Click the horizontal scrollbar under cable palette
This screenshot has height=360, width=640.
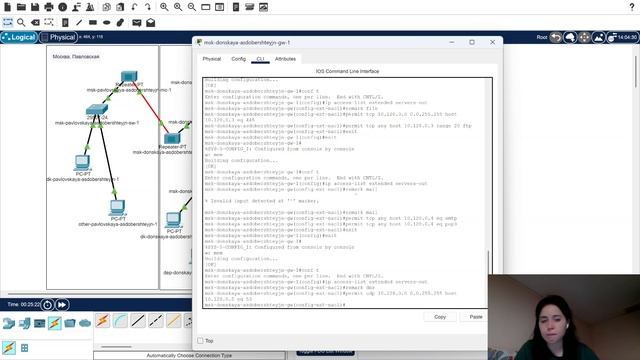(116, 347)
